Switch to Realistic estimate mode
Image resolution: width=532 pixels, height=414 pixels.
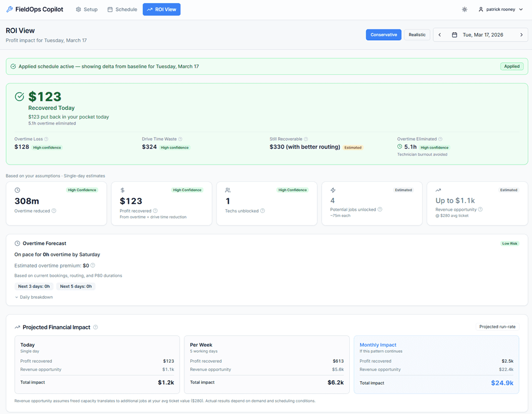417,34
